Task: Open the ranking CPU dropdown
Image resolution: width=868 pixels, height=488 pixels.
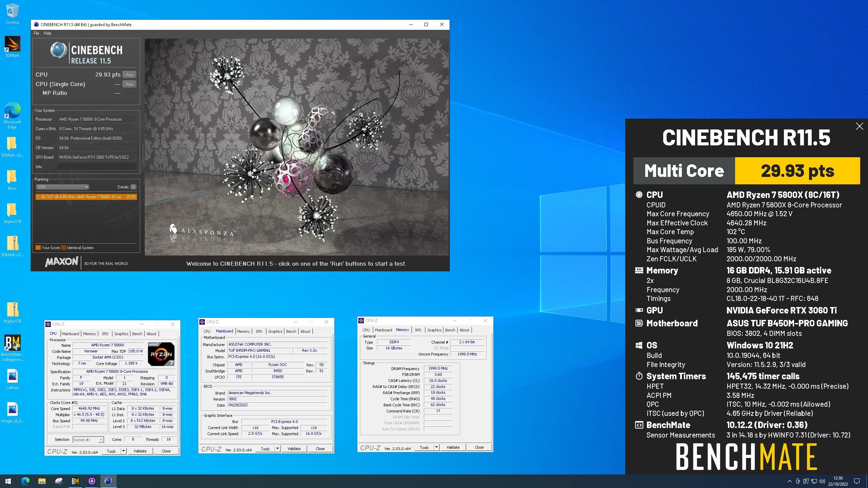Action: coord(63,187)
